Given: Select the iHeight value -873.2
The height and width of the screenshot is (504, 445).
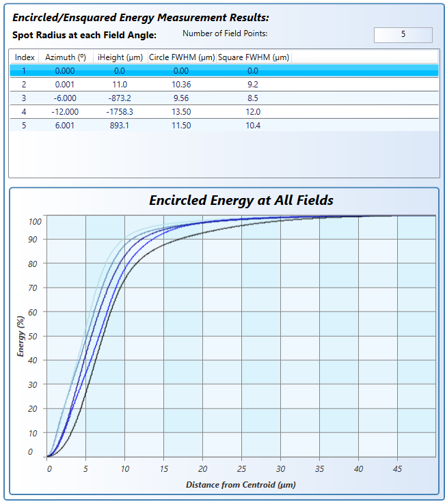Looking at the screenshot, I should click(x=120, y=98).
